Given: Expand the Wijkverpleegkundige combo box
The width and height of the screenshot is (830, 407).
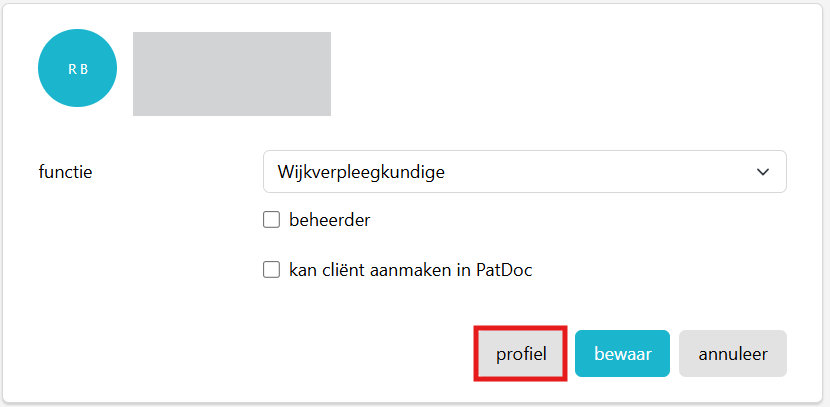Looking at the screenshot, I should point(525,172).
